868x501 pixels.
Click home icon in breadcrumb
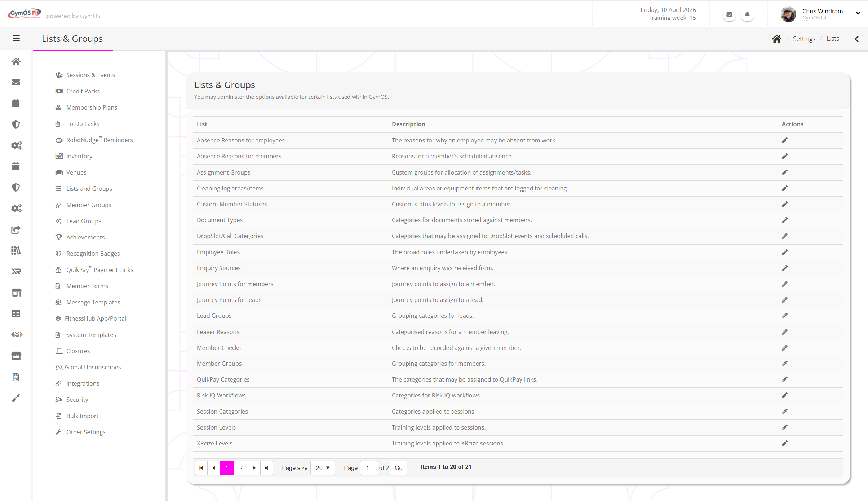(776, 39)
